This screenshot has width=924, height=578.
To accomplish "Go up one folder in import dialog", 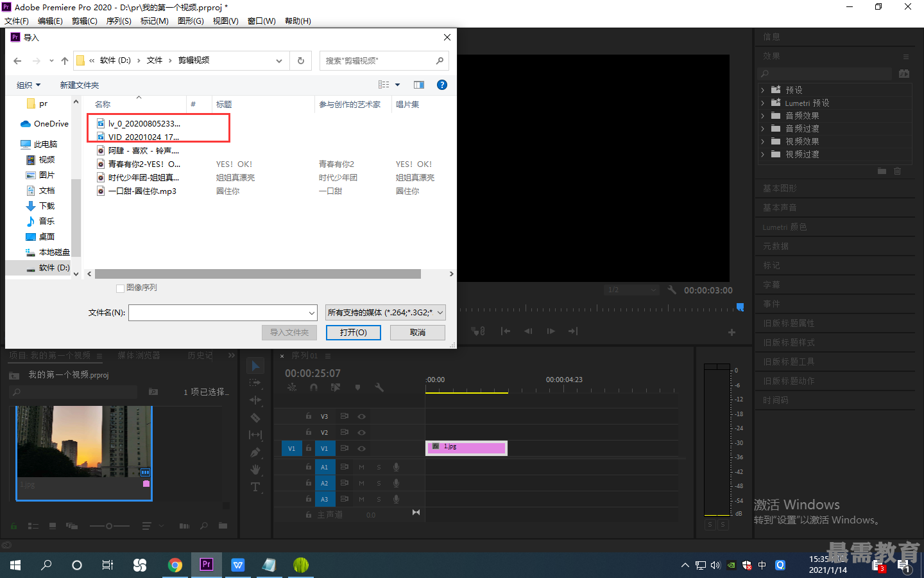I will 65,60.
